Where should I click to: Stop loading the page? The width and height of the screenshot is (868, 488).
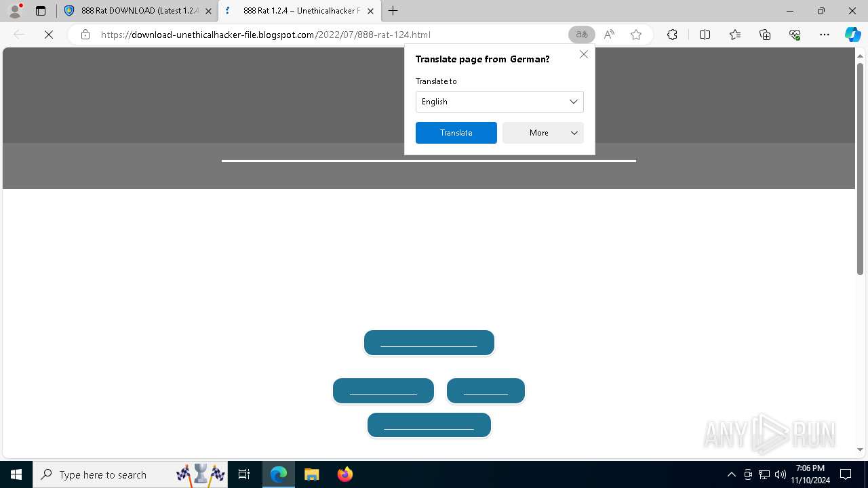coord(49,35)
